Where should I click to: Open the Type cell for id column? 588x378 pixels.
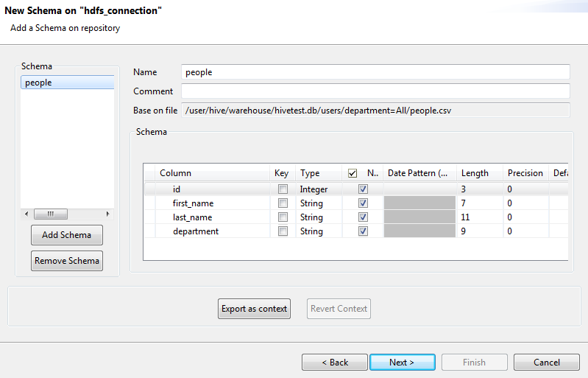pyautogui.click(x=318, y=189)
